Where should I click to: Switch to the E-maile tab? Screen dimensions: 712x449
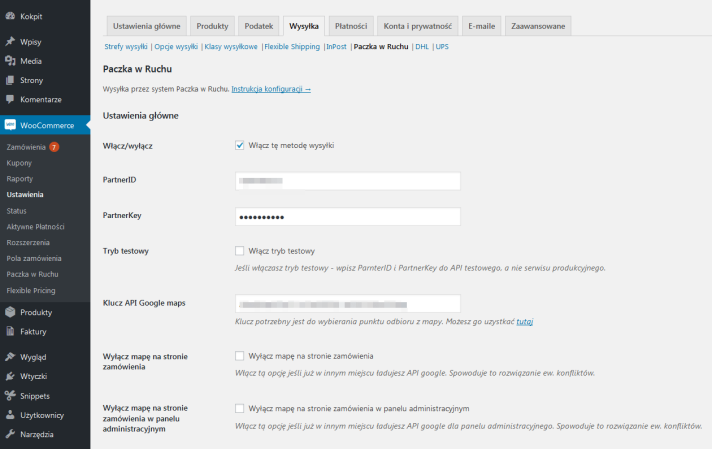[x=482, y=26]
